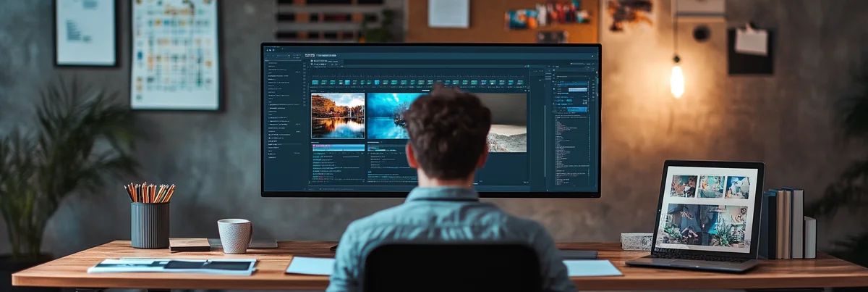The image size is (868, 292).
Task: Click the leftmost clip in the monitor filmstrip
Action: point(315,83)
